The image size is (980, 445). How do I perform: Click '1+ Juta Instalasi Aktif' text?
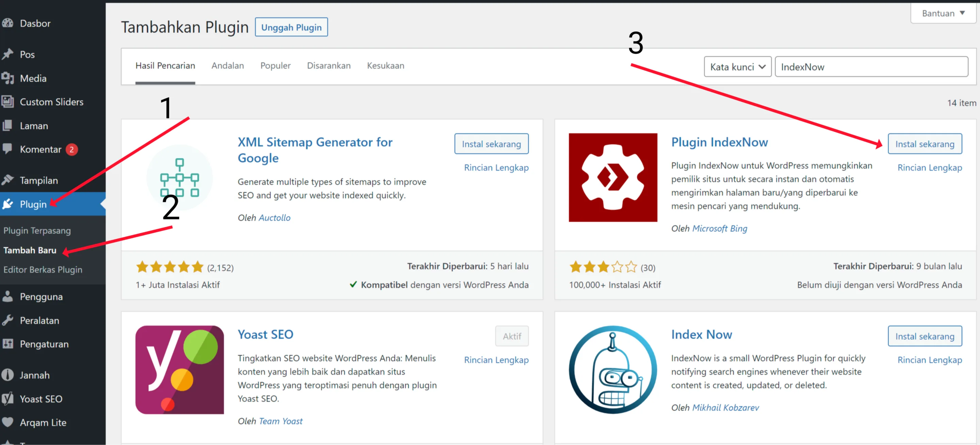(178, 285)
